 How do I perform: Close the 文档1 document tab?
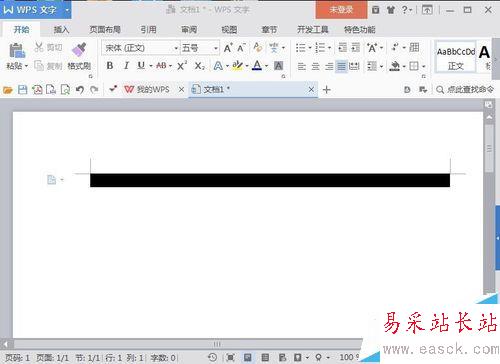(x=311, y=89)
